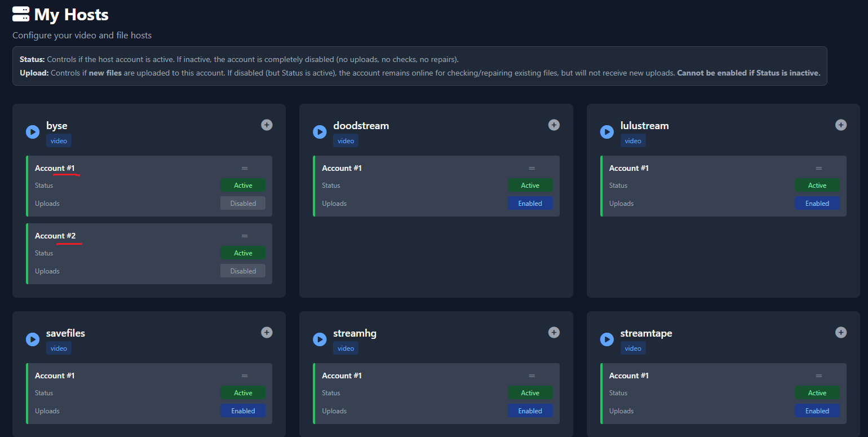Click the video tag under savefiles
This screenshot has height=437, width=868.
click(x=59, y=348)
